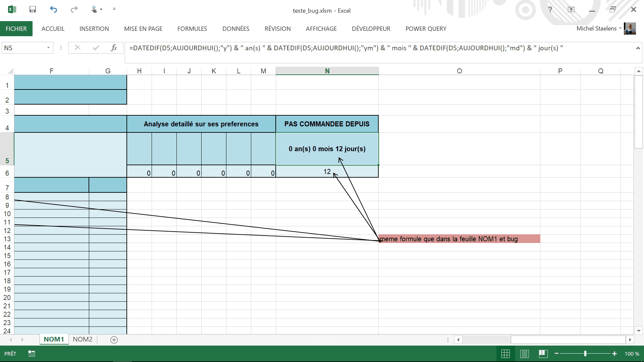Viewport: 644px width, 362px height.
Task: Switch to Normal view mode
Action: (x=505, y=354)
